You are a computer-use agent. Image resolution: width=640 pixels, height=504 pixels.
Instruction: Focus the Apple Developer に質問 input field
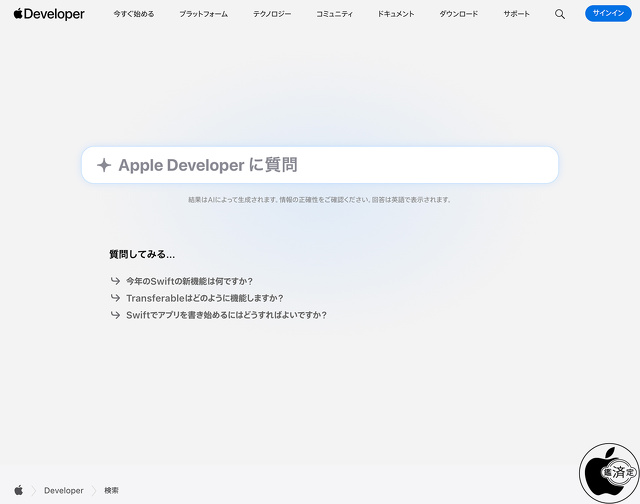pyautogui.click(x=320, y=165)
